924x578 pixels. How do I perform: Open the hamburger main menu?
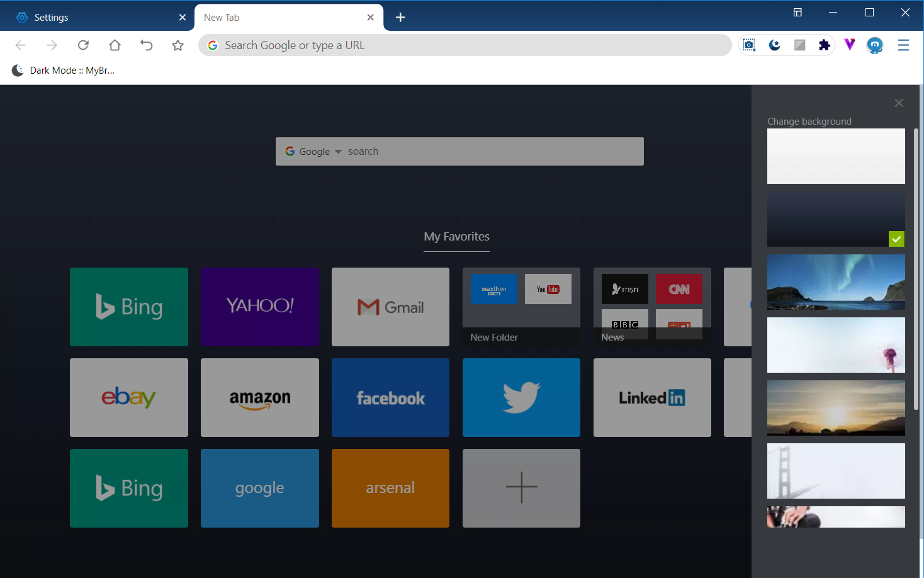point(903,45)
